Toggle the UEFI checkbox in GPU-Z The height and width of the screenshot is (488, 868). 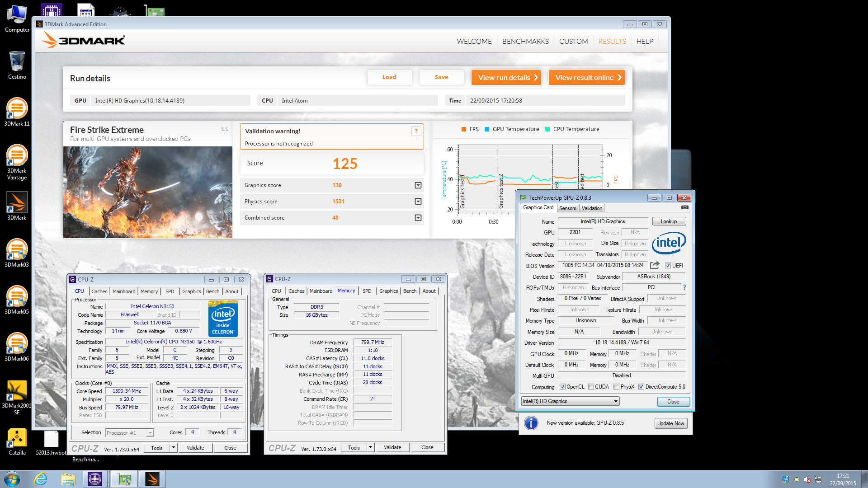(668, 266)
